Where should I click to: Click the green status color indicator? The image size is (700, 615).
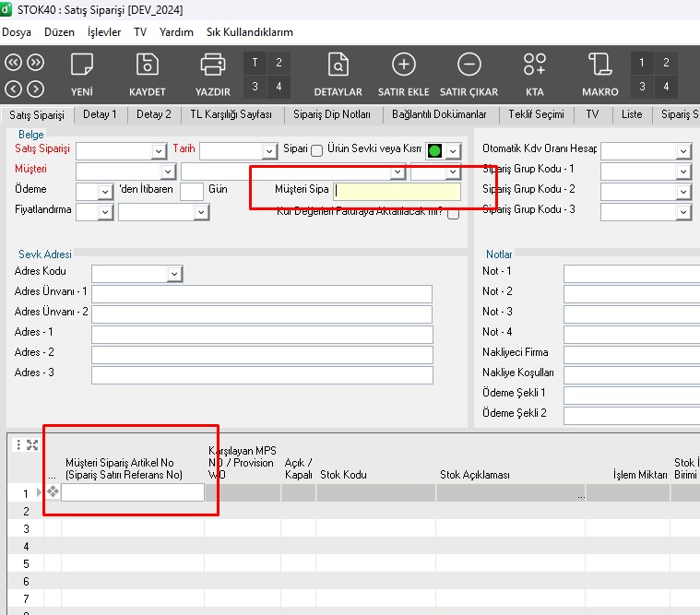[x=434, y=150]
